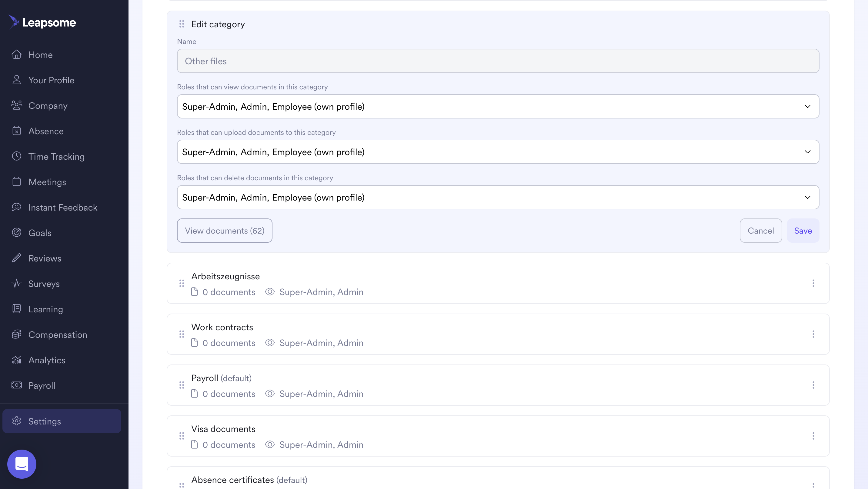Click the eye icon in Visa documents row
Viewport: 868px width, 489px height.
point(270,444)
